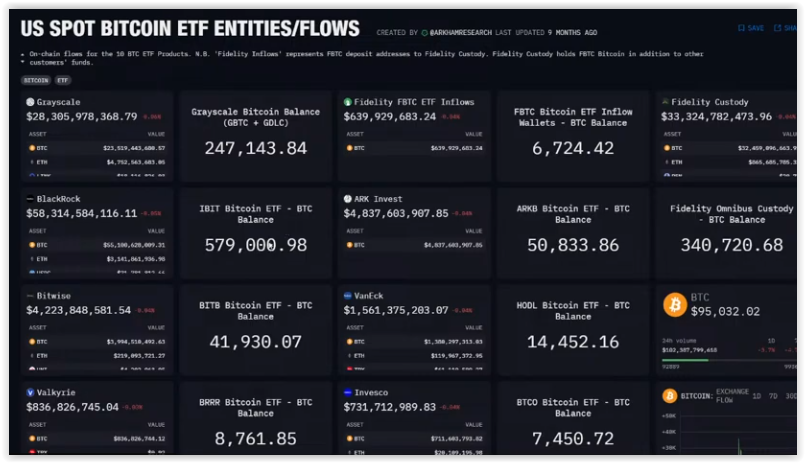This screenshot has width=805, height=463.
Task: Click the Fidelity FBTC ETF Inflows logo
Action: (348, 102)
